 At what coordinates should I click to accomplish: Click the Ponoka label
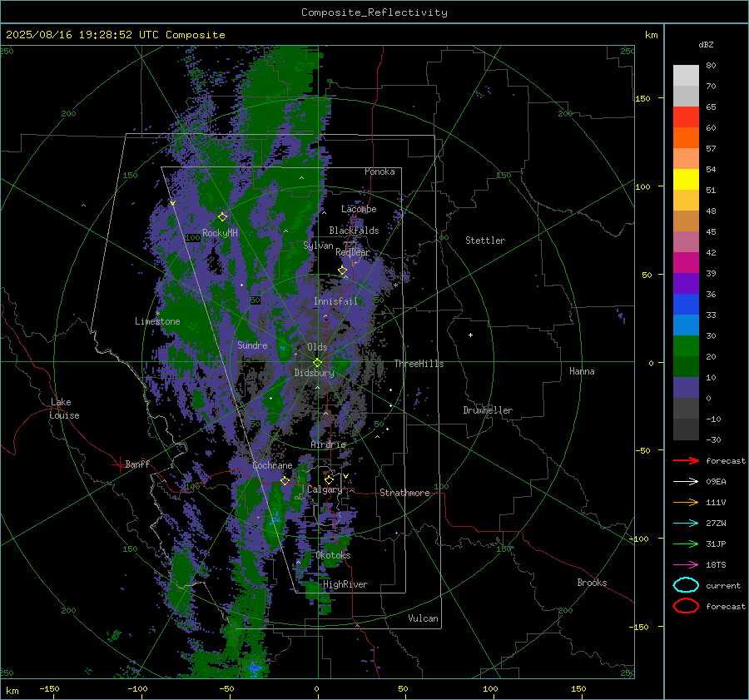point(379,171)
